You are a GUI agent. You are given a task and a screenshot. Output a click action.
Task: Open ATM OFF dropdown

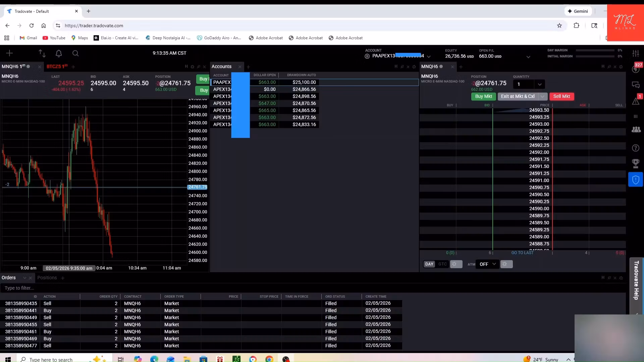[x=487, y=264]
